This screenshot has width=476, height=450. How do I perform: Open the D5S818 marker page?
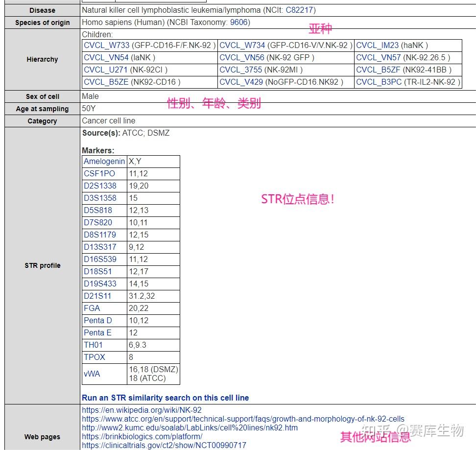97,210
